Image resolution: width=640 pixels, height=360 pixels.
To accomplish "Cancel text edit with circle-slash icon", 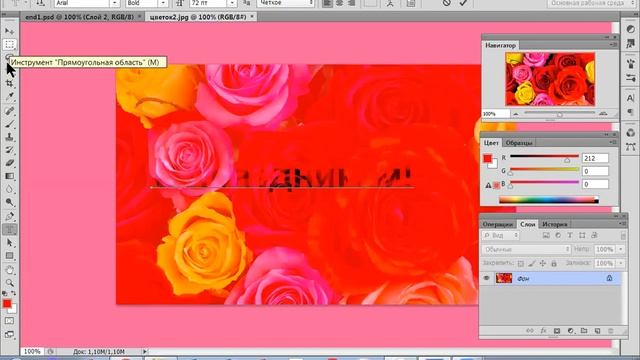I will pos(447,3).
